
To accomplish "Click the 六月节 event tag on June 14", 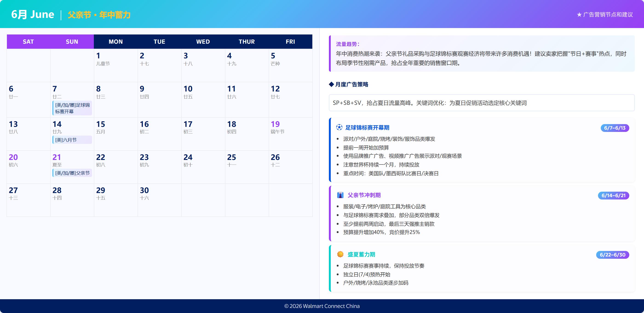I will [72, 140].
